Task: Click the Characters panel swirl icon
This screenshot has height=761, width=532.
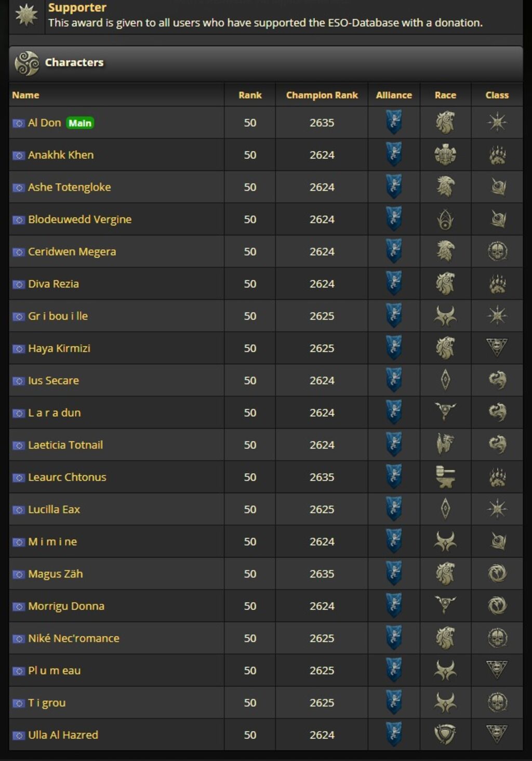Action: click(26, 63)
